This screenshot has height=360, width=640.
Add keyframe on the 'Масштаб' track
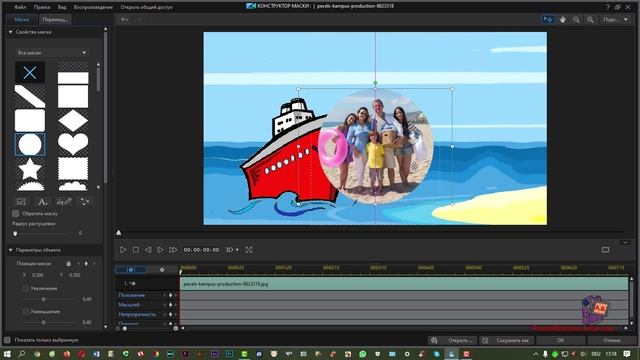pyautogui.click(x=171, y=305)
